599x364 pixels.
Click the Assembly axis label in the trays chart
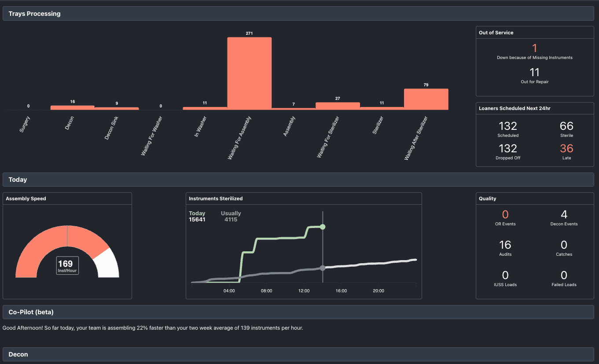coord(289,126)
